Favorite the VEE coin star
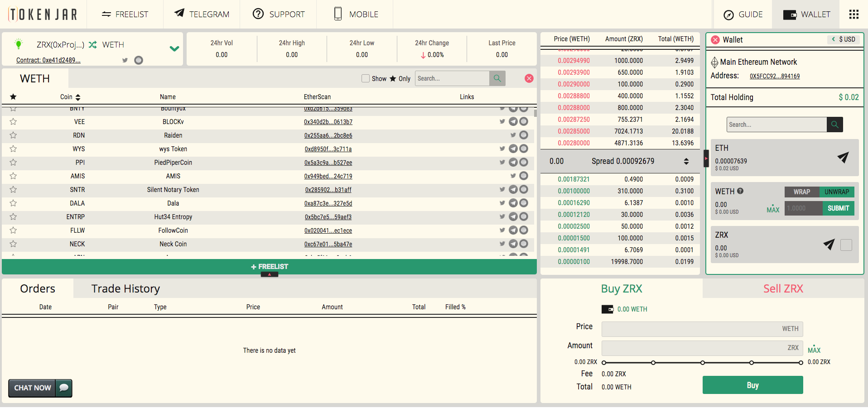This screenshot has height=408, width=868. pyautogui.click(x=13, y=121)
